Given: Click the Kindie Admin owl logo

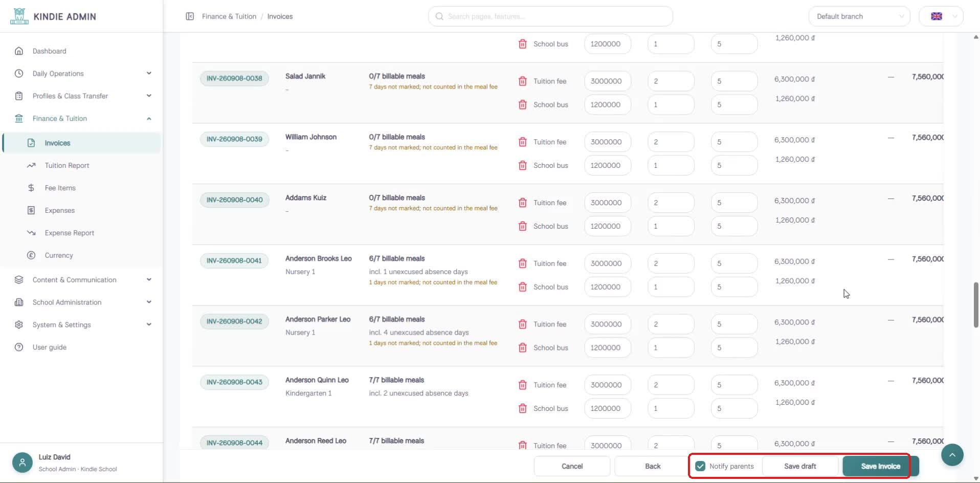Looking at the screenshot, I should (19, 16).
